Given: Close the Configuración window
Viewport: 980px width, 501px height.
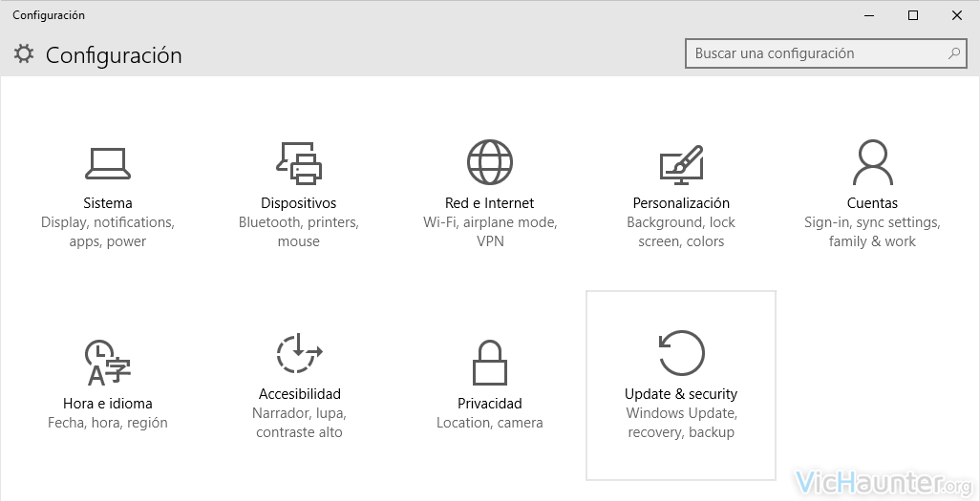Looking at the screenshot, I should pos(957,15).
